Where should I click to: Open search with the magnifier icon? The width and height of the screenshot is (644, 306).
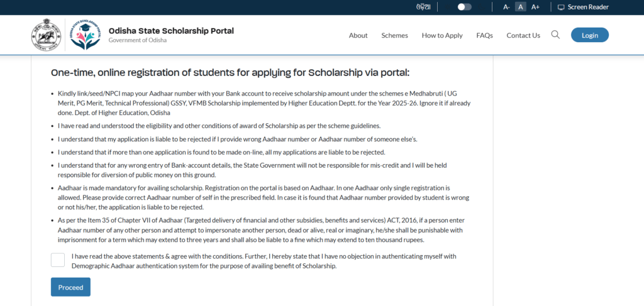point(555,35)
